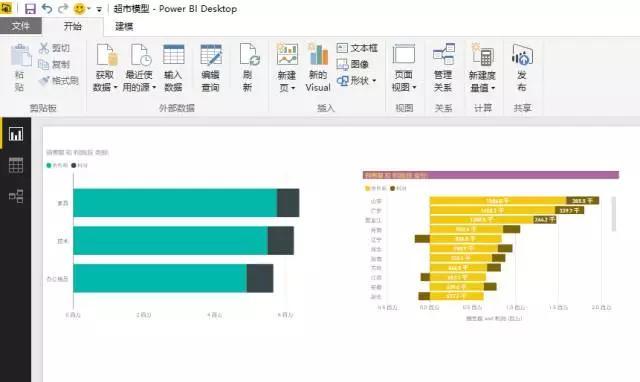
Task: Click the 文本框 text box button
Action: tap(357, 48)
